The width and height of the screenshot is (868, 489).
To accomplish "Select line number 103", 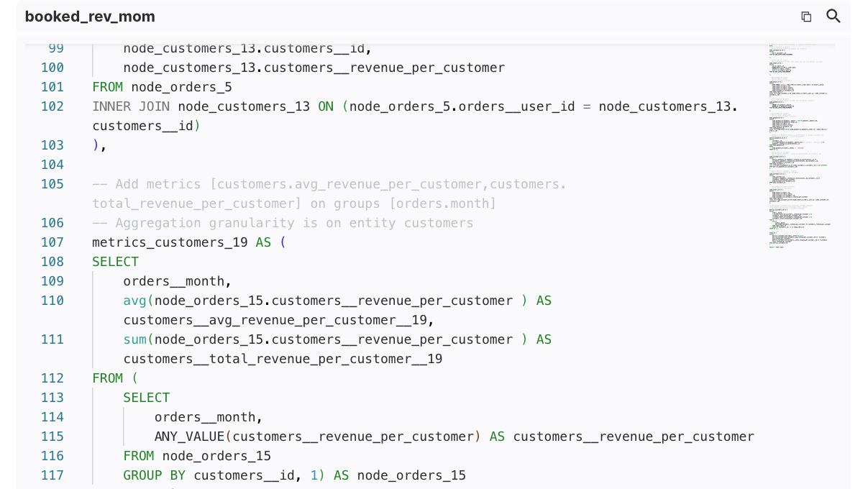I will [52, 145].
